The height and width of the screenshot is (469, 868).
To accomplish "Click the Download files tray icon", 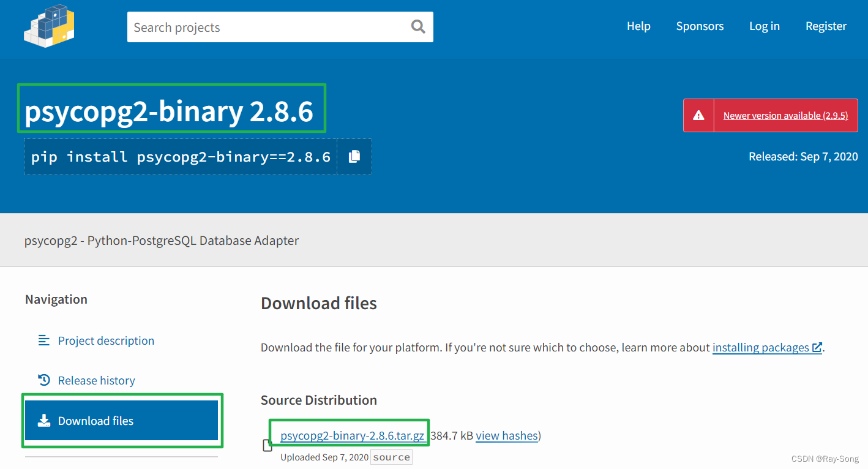I will 44,421.
